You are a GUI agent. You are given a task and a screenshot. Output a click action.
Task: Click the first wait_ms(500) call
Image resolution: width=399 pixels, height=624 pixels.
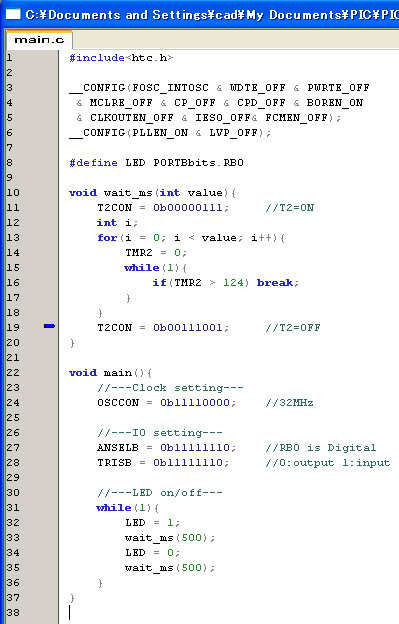pyautogui.click(x=170, y=538)
